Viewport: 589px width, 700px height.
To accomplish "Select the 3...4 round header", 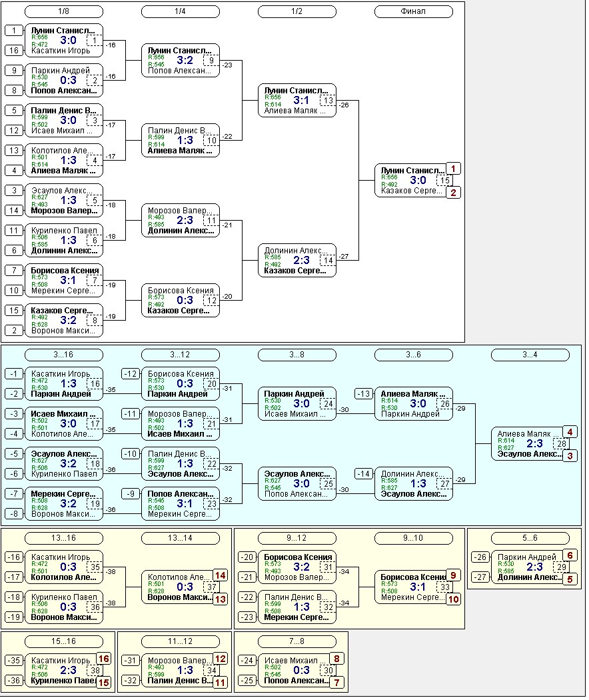I will pyautogui.click(x=530, y=355).
